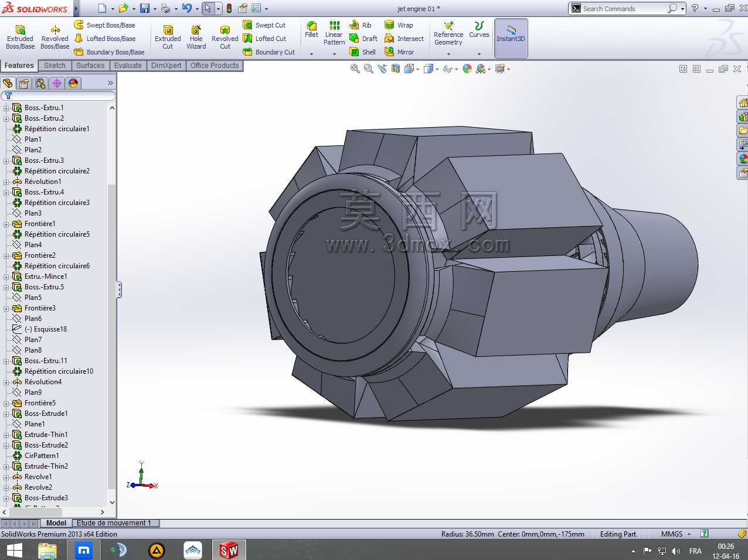Expand the Frontière1 feature node
Screen dimensions: 748x560
[x=6, y=224]
